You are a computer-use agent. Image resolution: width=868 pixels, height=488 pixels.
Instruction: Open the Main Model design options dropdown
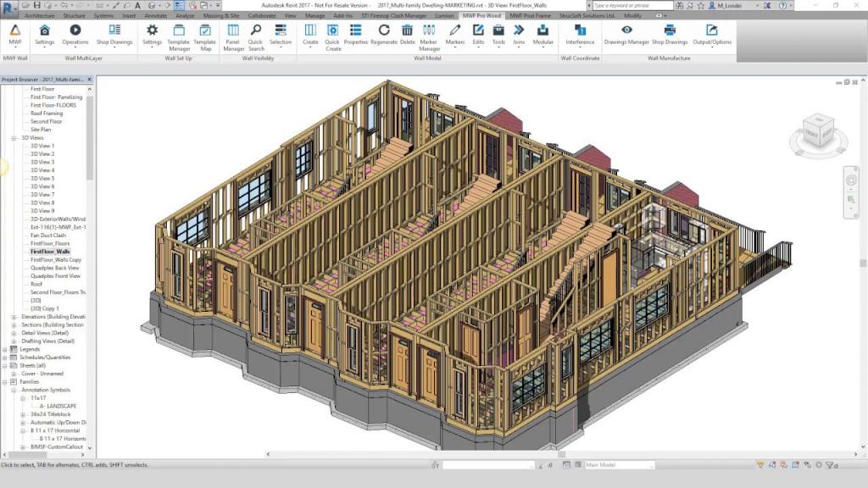tap(619, 465)
